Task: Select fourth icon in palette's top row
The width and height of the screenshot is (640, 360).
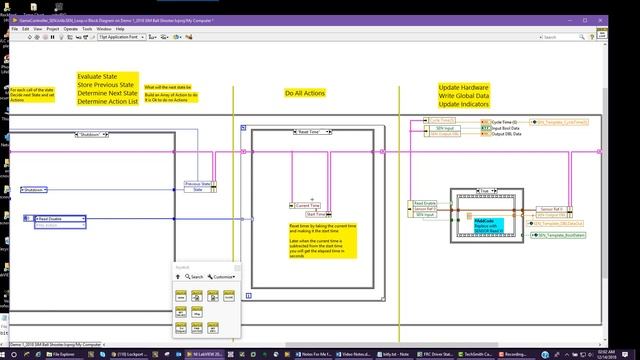Action: [229, 296]
